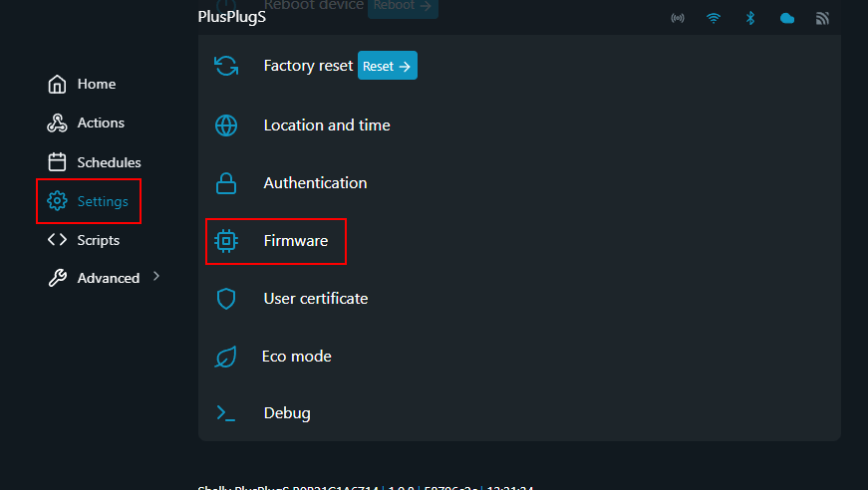Click the access point status icon
868x490 pixels.
coord(678,18)
